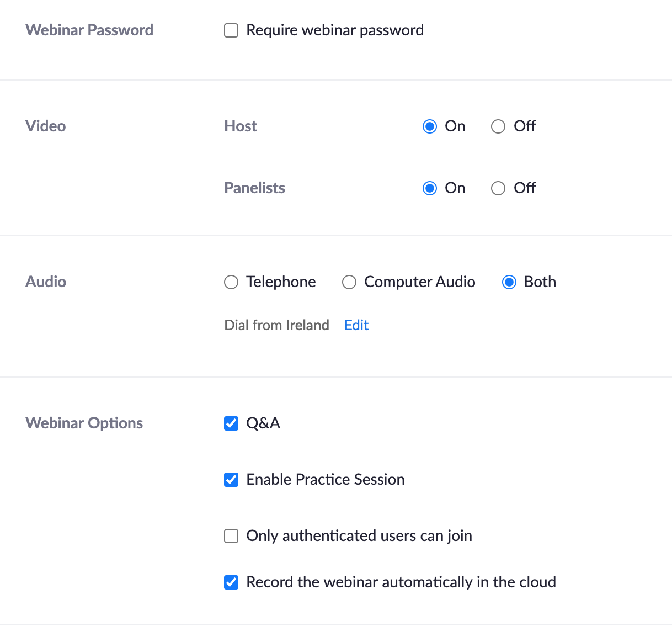The image size is (672, 626).
Task: Click the Video section heading
Action: click(x=46, y=126)
